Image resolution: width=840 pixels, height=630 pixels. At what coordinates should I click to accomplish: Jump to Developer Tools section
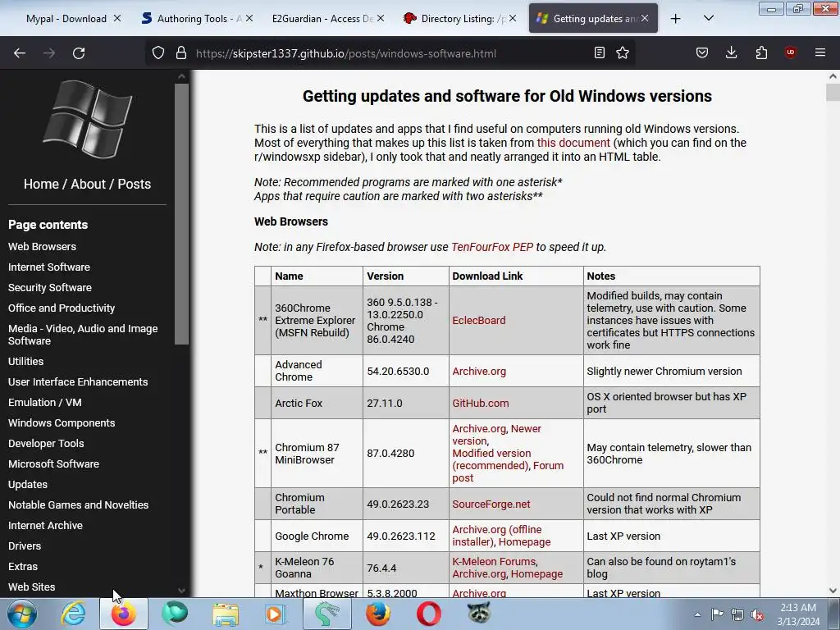point(46,444)
